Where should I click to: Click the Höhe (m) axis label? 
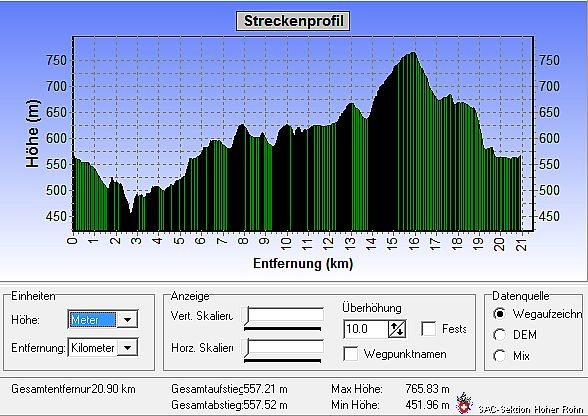[x=33, y=134]
